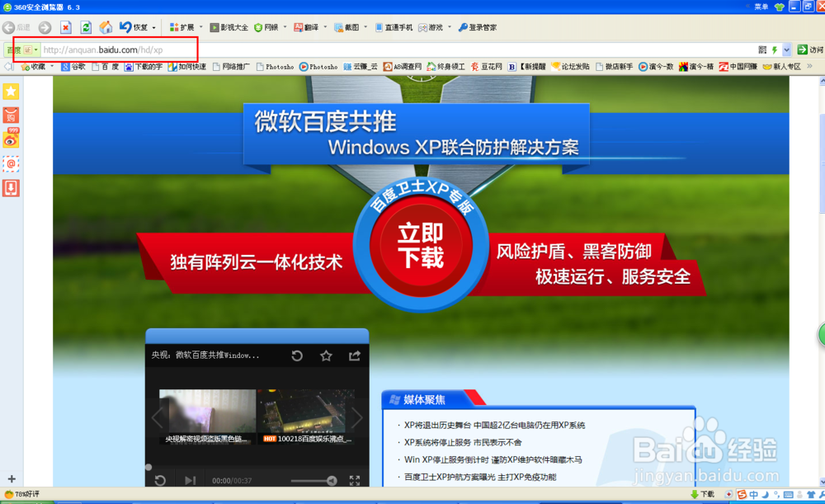Stop page loading with the red X

coord(66,27)
